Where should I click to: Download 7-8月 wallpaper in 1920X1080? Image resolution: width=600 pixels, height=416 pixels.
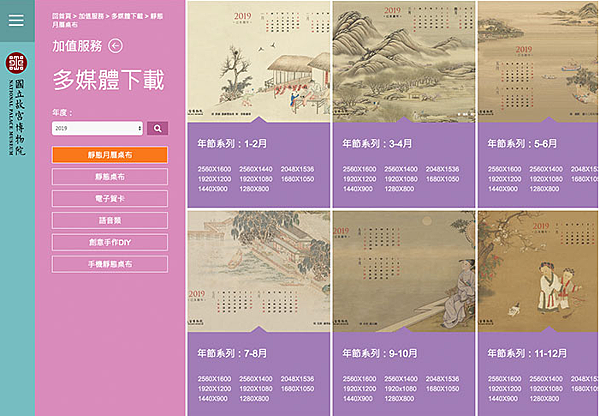[256, 389]
